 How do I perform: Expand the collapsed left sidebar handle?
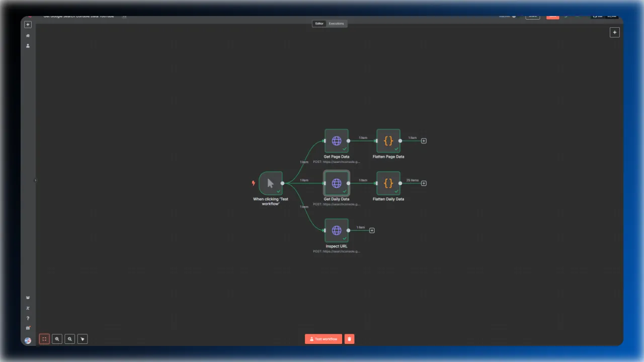pyautogui.click(x=35, y=180)
